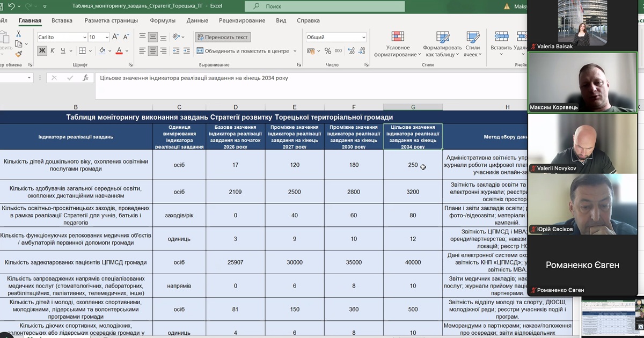Pick the fill color bucket swatch
Screen dimensions: 644x338
click(x=102, y=51)
